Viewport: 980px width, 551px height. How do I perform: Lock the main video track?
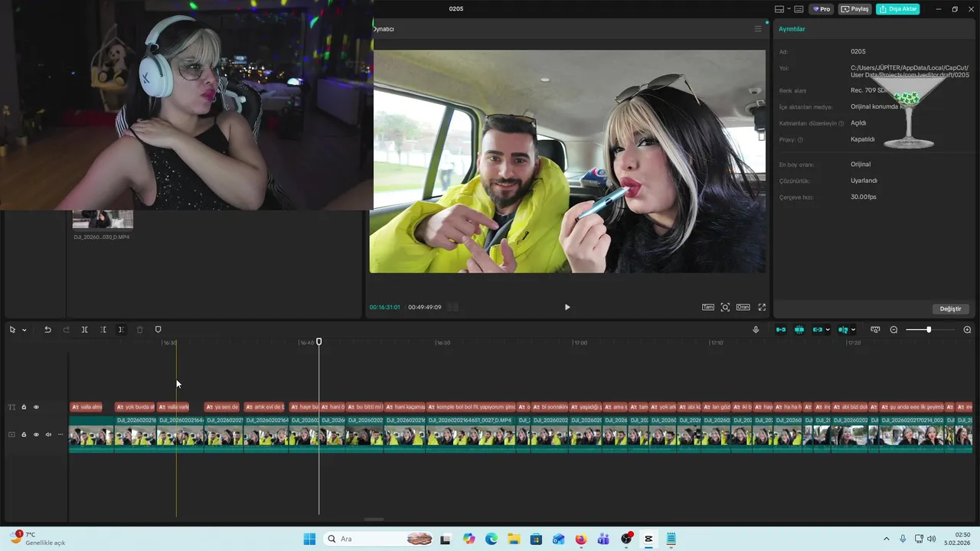pos(24,435)
